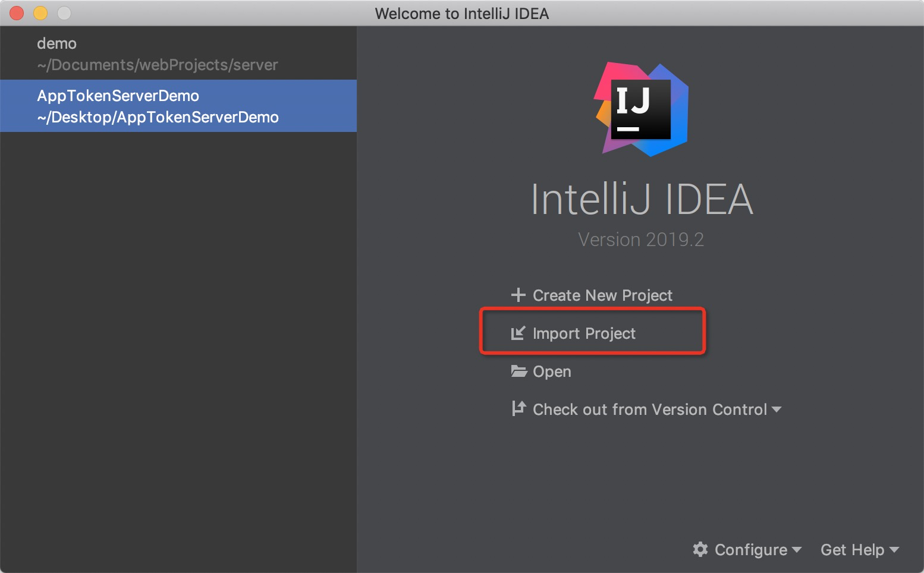
Task: Click the import arrow icon beside Import Project
Action: [x=518, y=333]
